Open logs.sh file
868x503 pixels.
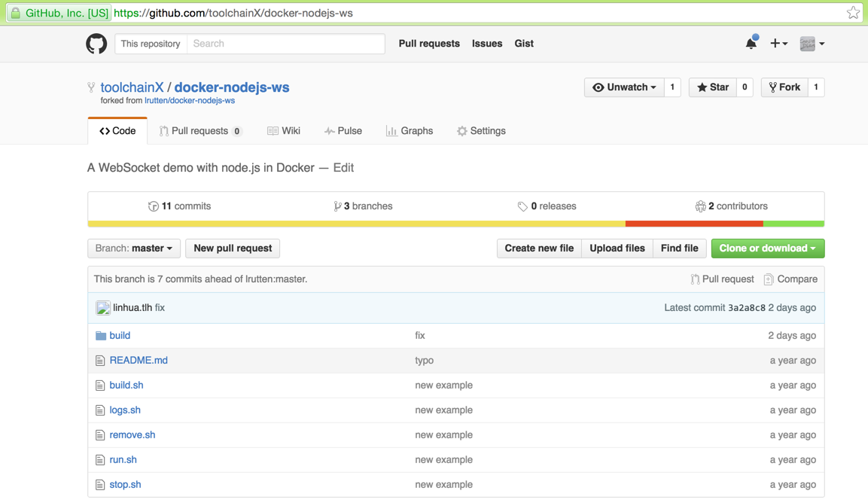pyautogui.click(x=125, y=410)
